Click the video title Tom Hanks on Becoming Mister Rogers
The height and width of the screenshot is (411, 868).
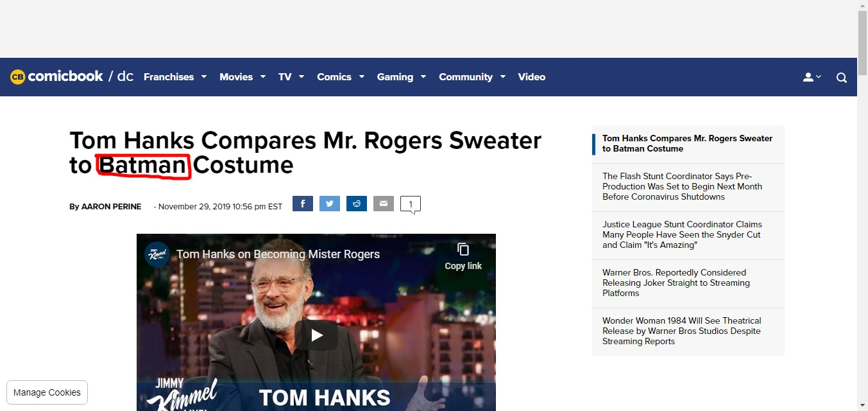click(x=278, y=254)
